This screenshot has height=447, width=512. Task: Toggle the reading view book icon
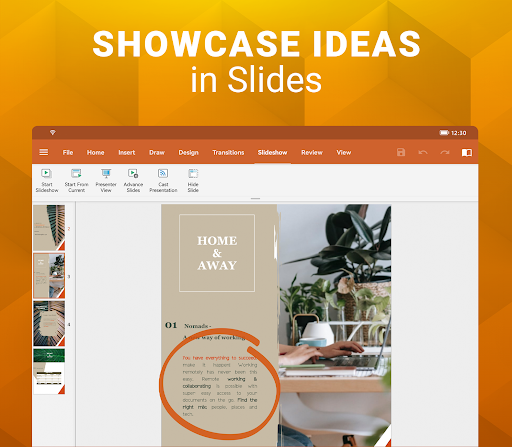tap(467, 152)
